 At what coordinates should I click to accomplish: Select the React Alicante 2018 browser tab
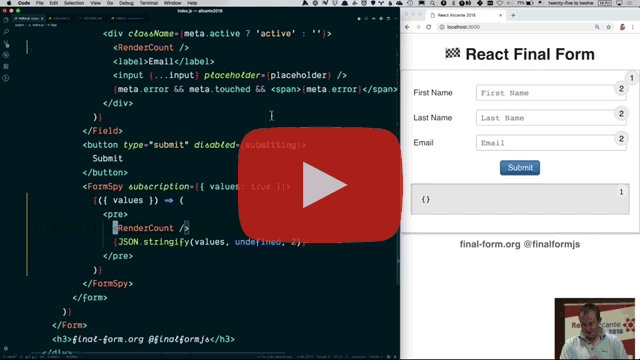click(x=465, y=15)
